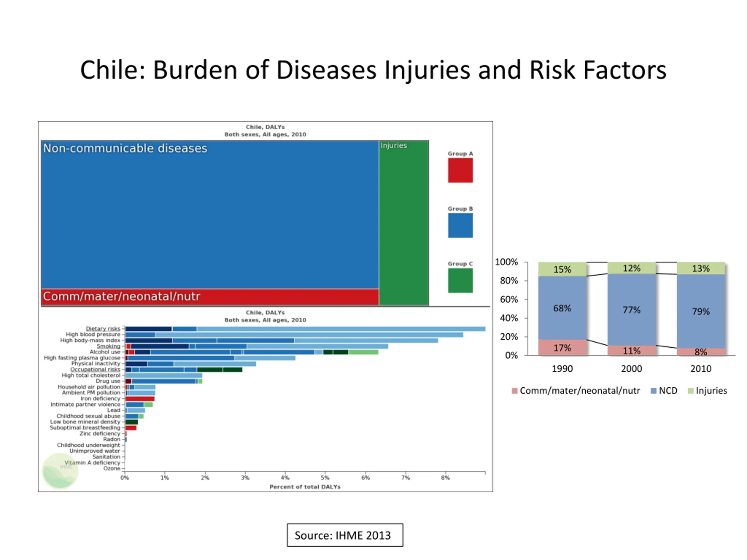Click the 'Occupational risks' label
Image resolution: width=747 pixels, height=560 pixels.
tap(95, 369)
